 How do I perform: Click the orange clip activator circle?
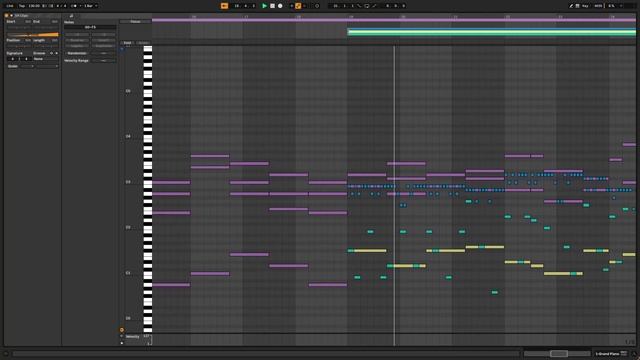click(7, 16)
